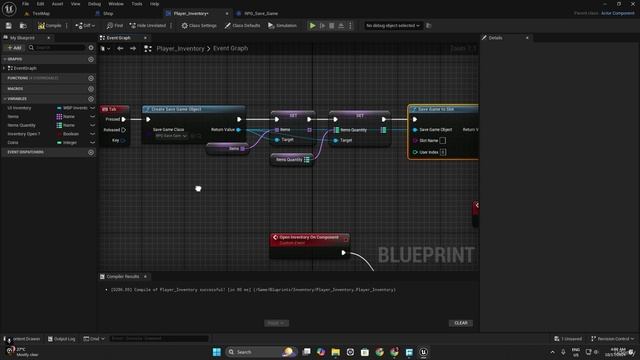
Task: Toggle visibility of Inventory Open ? variable
Action: 93,134
